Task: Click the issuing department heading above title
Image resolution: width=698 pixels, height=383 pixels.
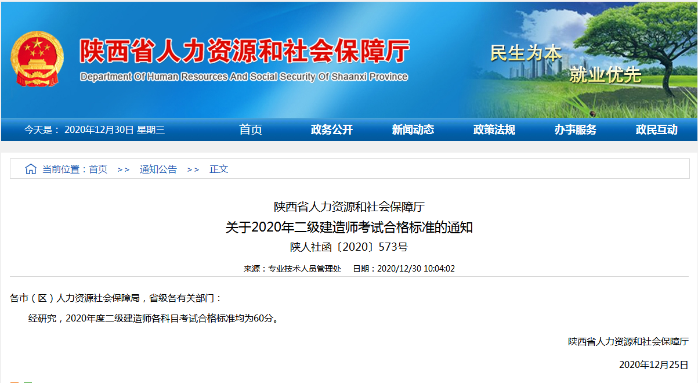Action: click(x=349, y=207)
